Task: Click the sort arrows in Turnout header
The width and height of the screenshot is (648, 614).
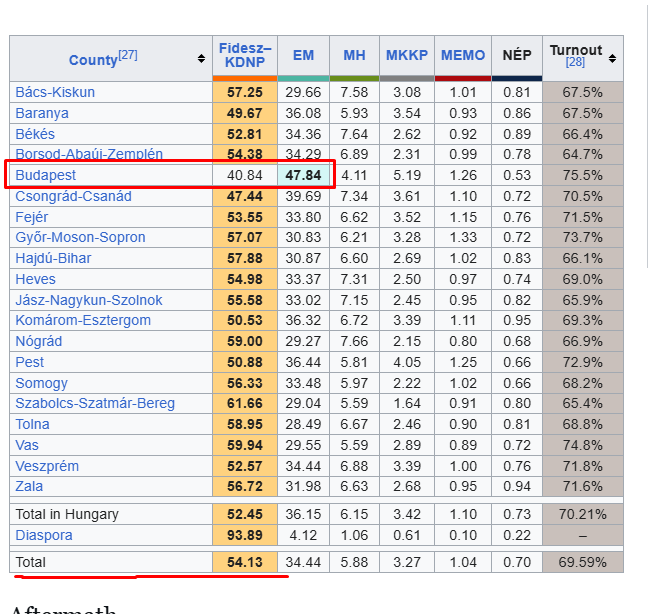Action: tap(612, 60)
